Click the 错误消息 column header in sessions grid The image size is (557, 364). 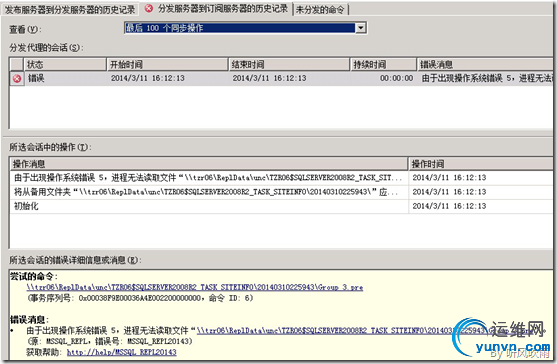click(485, 64)
